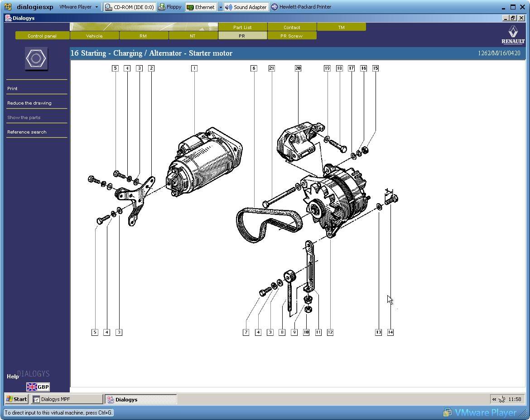
Task: Open Reference search link
Action: click(27, 132)
